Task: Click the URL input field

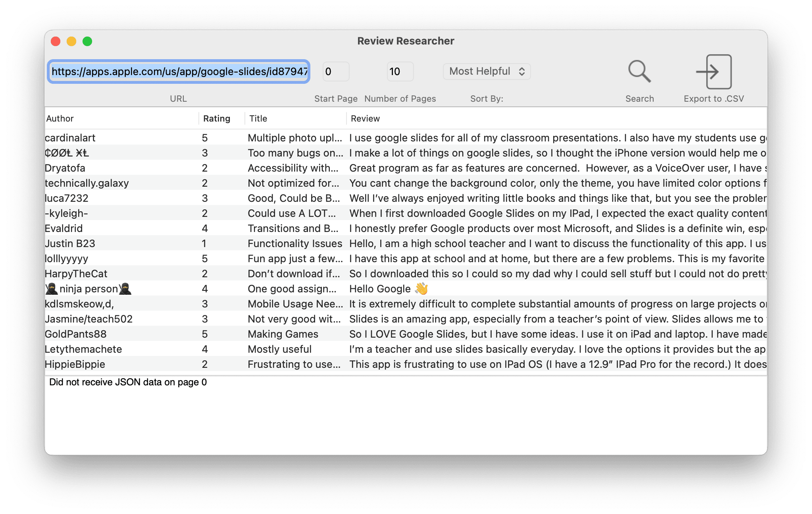Action: tap(179, 71)
